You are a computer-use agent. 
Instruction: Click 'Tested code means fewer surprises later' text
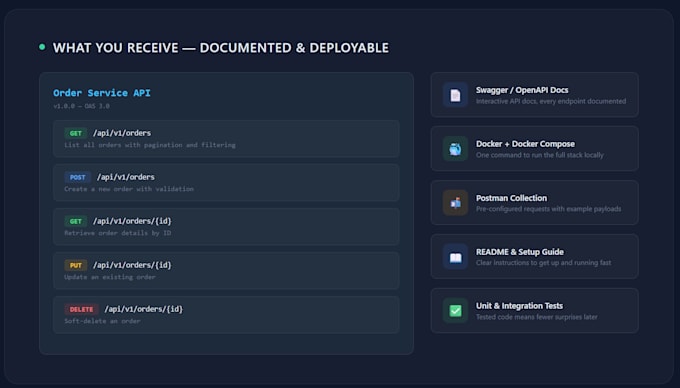(536, 317)
